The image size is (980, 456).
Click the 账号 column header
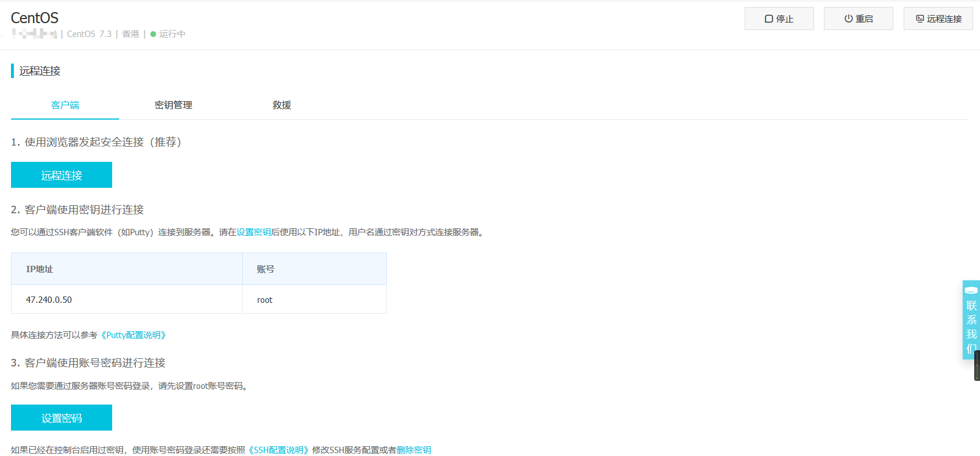point(265,269)
